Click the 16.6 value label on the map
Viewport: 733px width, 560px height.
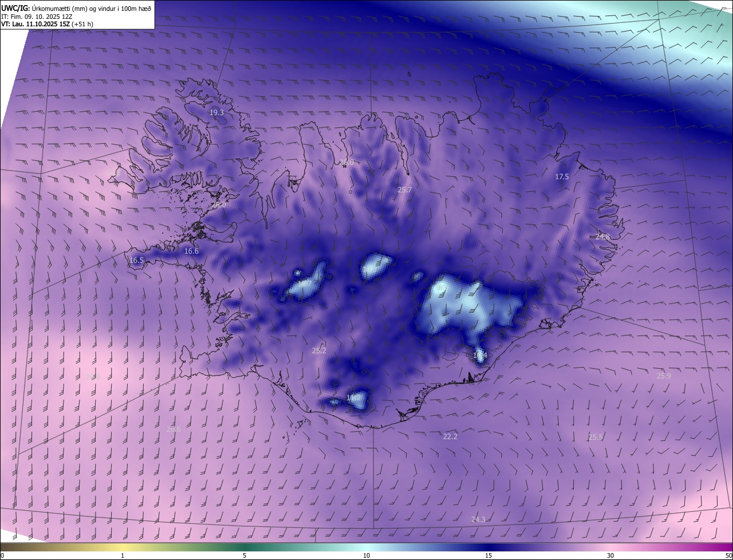pos(191,251)
